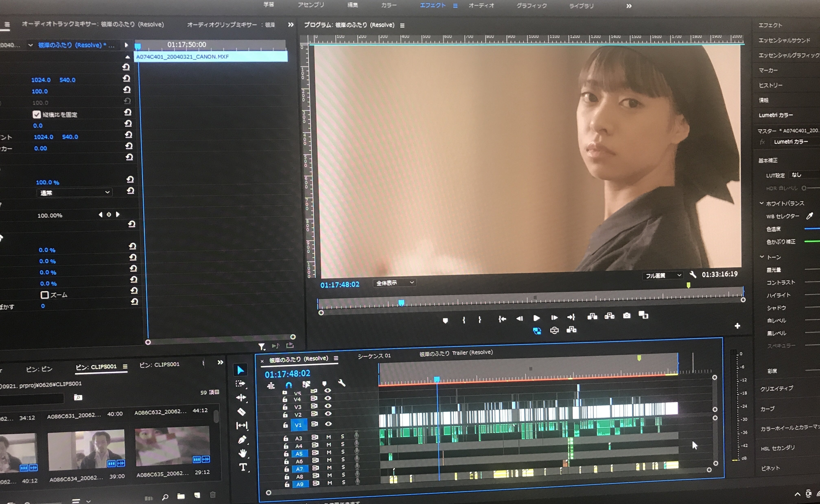Screen dimensions: 820x504
Task: Select the Hand tool
Action: pyautogui.click(x=242, y=453)
